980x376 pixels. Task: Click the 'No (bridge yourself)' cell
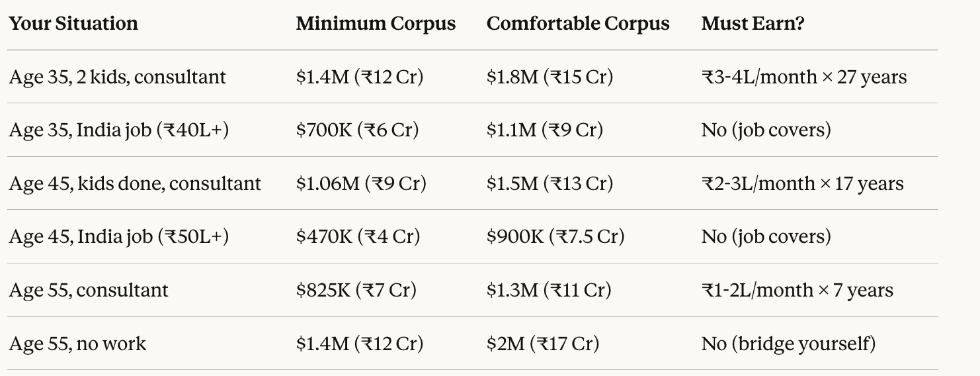click(x=788, y=344)
